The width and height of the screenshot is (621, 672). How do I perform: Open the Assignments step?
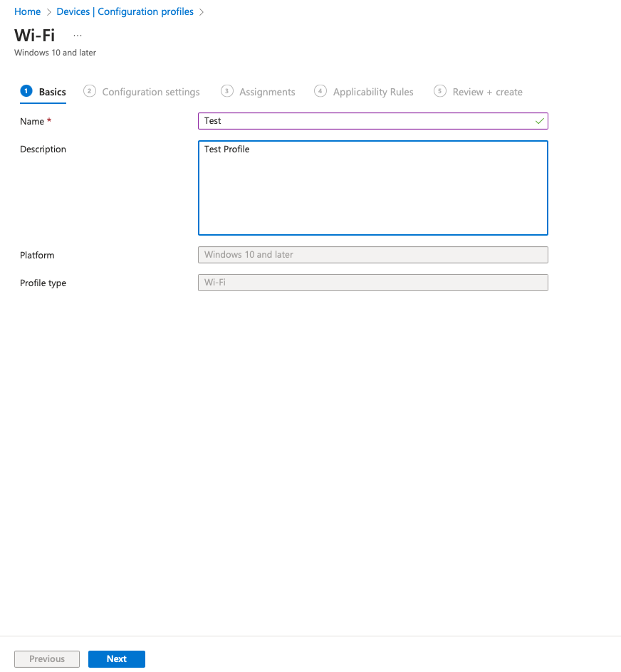(x=258, y=92)
